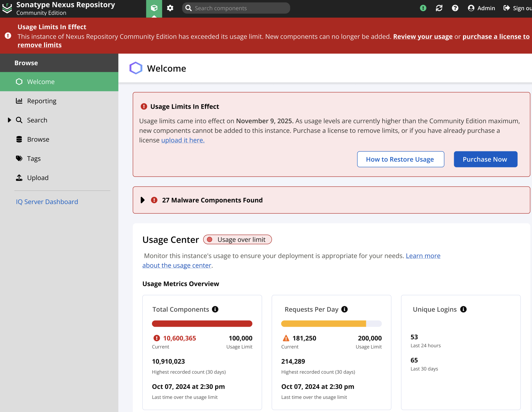Image resolution: width=532 pixels, height=412 pixels.
Task: Click the Admin user account icon
Action: click(471, 8)
